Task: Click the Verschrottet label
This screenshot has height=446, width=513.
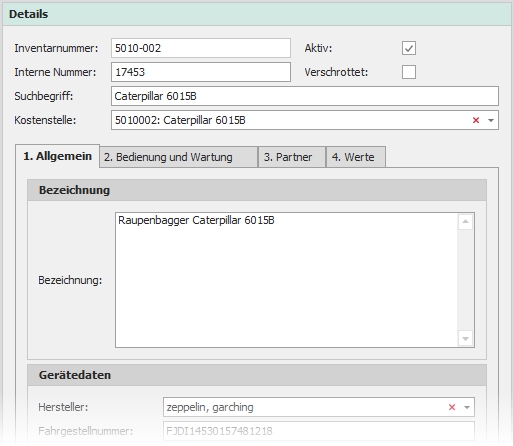Action: tap(336, 72)
